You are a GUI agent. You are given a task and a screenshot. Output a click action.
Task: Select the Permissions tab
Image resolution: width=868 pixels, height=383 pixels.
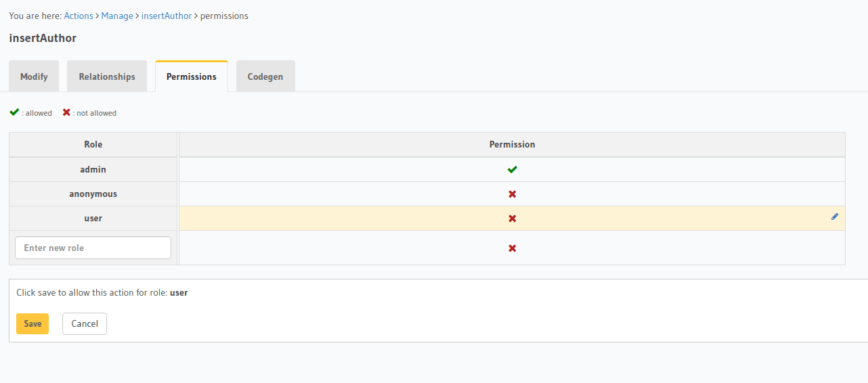192,76
